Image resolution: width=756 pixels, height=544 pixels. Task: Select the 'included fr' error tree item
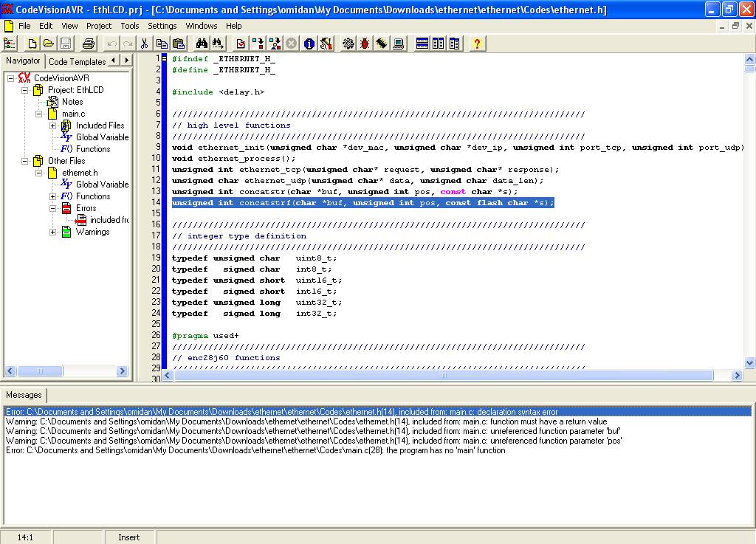[x=109, y=220]
